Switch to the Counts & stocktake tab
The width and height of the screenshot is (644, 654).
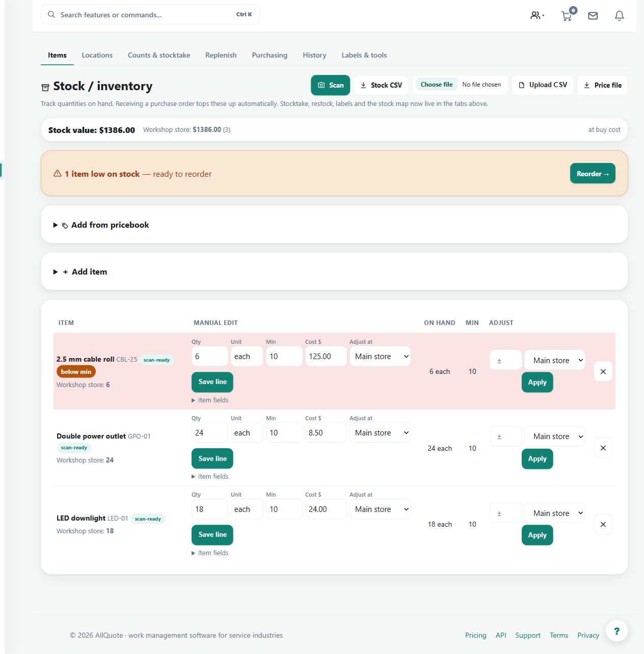(x=159, y=55)
